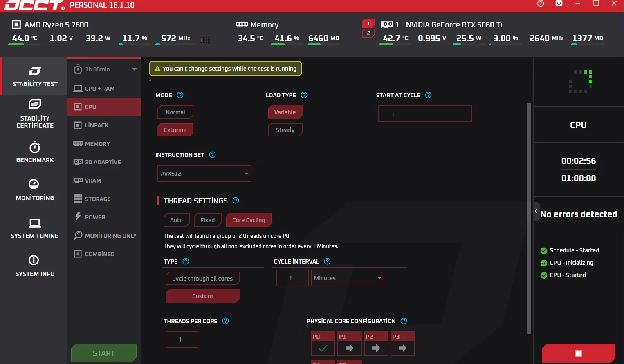
Task: Take a screenshot with camera icon
Action: tap(559, 3)
